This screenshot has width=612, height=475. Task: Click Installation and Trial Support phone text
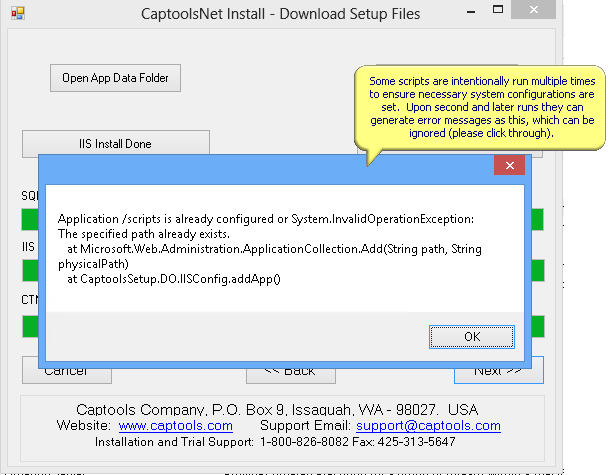coord(275,442)
